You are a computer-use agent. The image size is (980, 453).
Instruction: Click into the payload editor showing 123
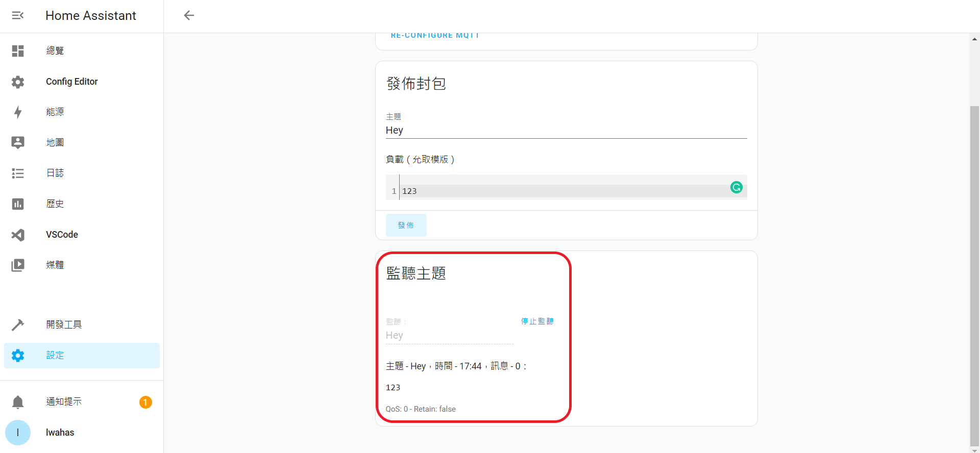click(x=561, y=191)
